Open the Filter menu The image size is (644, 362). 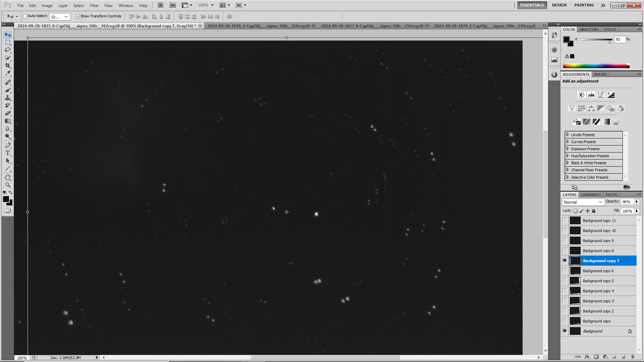(94, 5)
